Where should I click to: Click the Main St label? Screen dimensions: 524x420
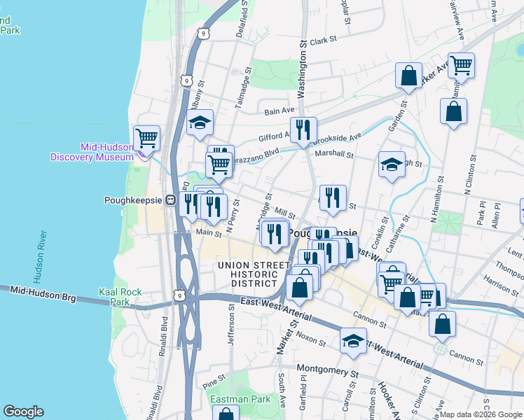click(x=209, y=232)
